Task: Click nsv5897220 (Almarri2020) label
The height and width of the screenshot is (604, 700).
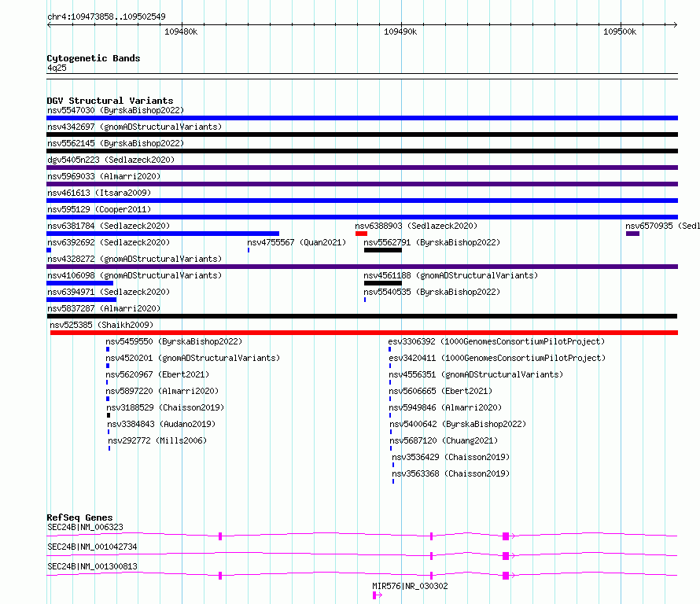Action: point(162,391)
